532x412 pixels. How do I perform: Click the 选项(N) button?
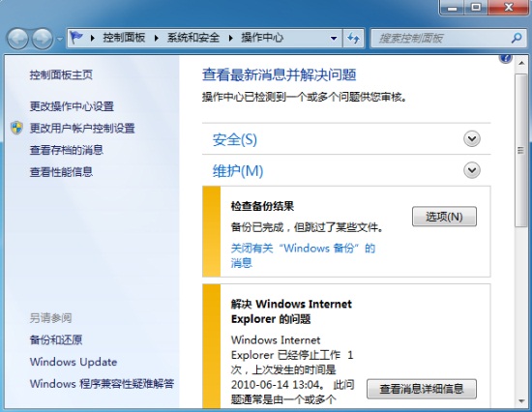click(x=444, y=217)
